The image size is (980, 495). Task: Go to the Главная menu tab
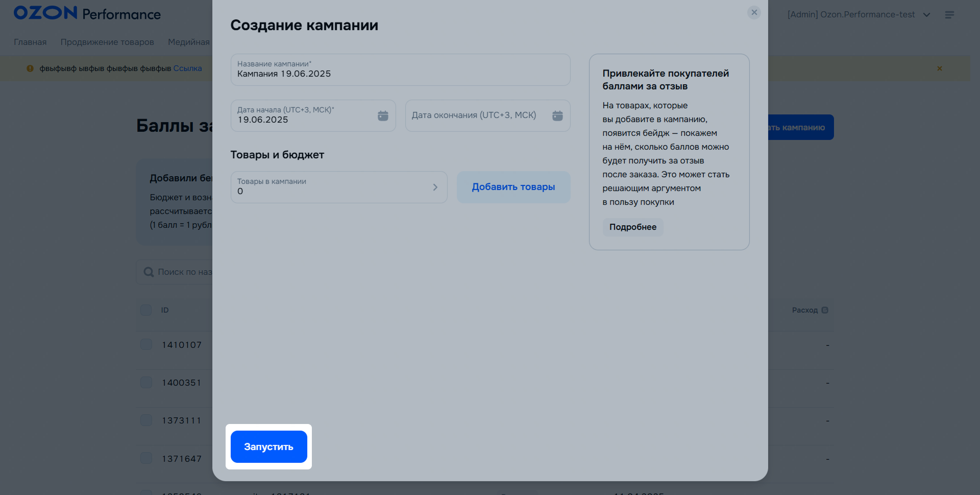tap(30, 42)
